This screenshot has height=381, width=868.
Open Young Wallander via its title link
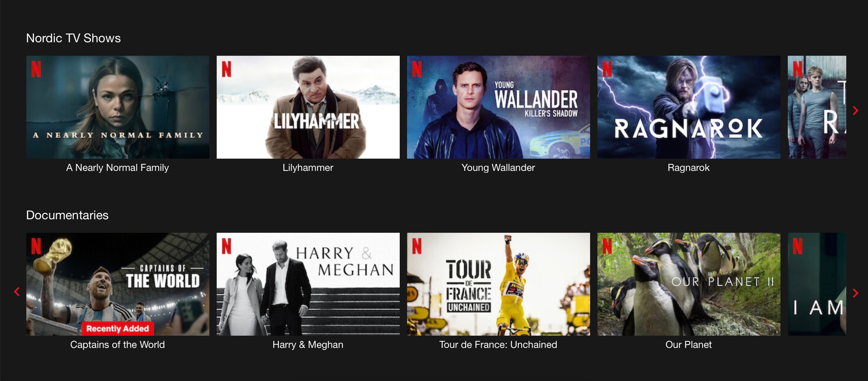tap(498, 168)
